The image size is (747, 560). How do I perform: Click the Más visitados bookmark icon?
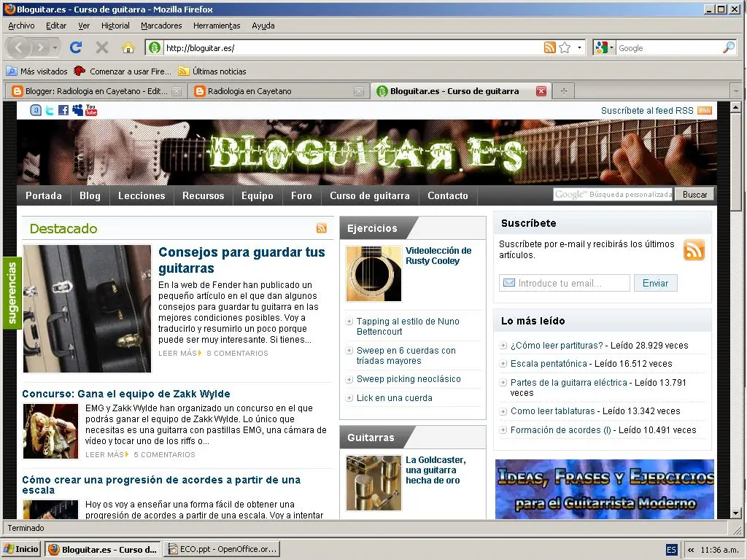point(12,71)
